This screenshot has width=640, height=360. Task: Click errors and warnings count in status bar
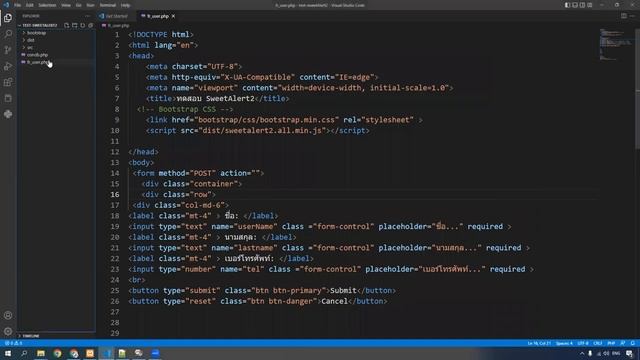[x=13, y=343]
